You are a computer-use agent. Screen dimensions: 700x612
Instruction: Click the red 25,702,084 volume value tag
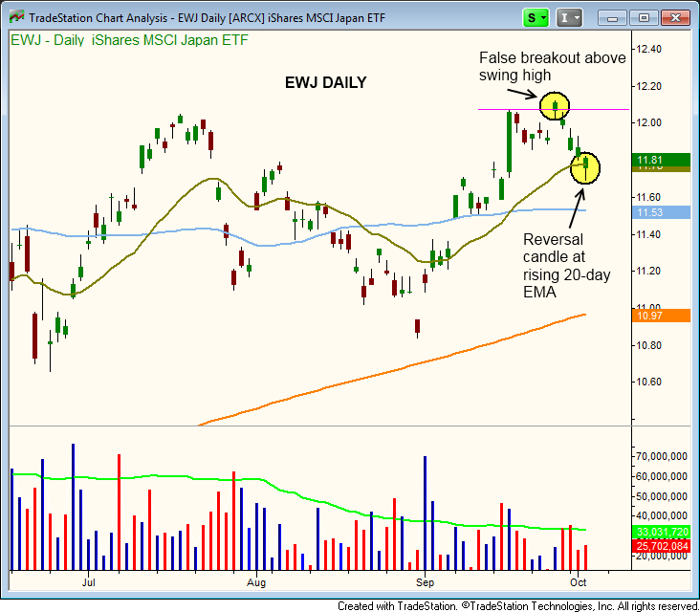click(661, 546)
